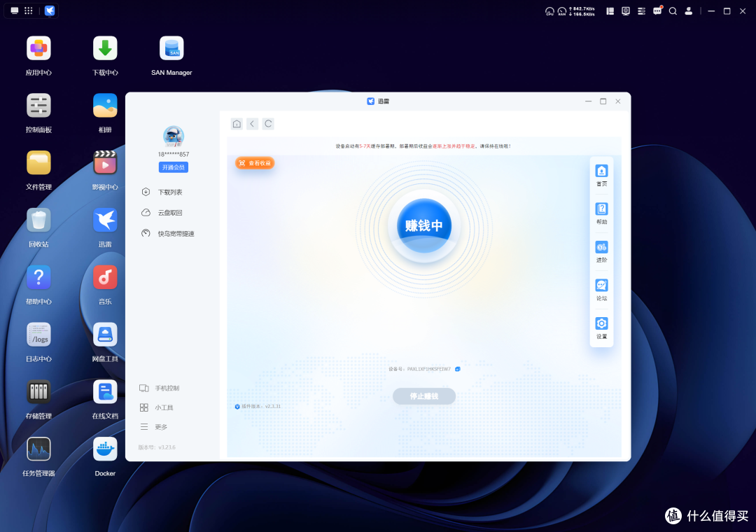Open 首页 in the right side panel

(x=601, y=175)
